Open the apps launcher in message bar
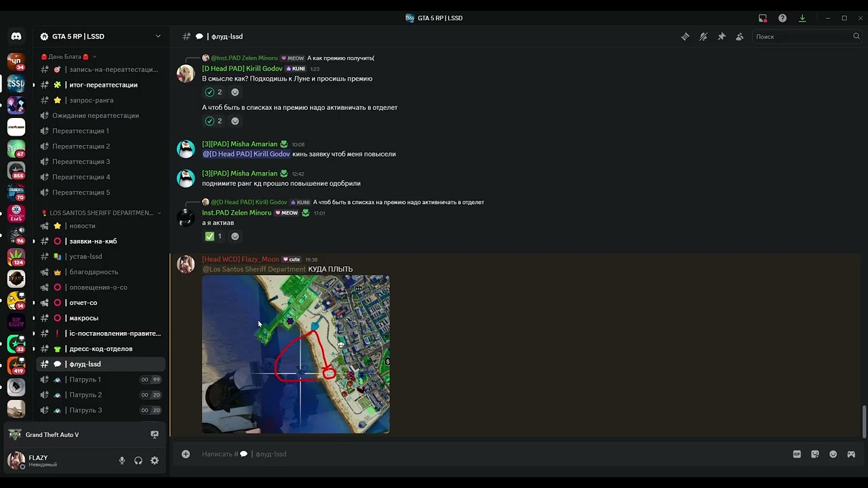 pyautogui.click(x=851, y=454)
